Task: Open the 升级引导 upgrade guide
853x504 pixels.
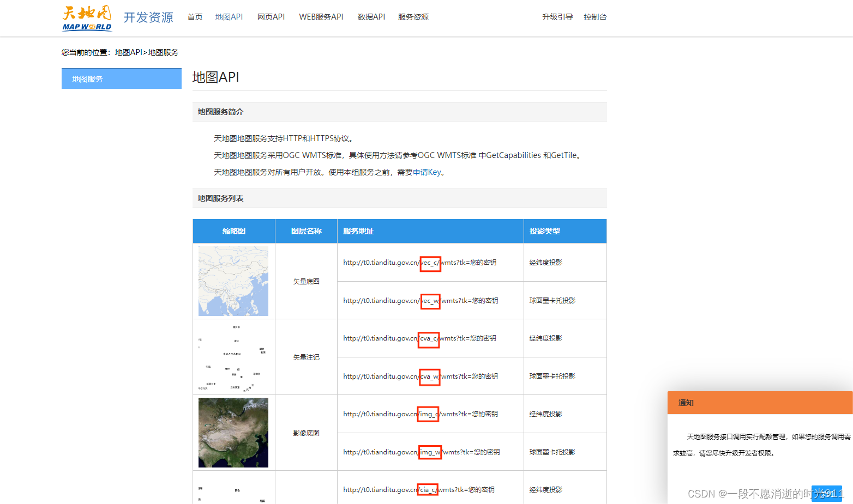Action: [557, 17]
